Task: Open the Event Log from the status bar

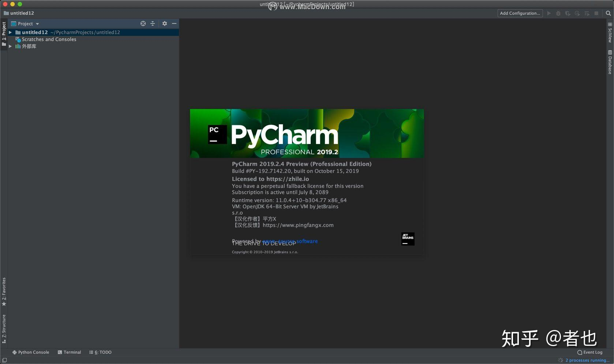Action: coord(590,352)
